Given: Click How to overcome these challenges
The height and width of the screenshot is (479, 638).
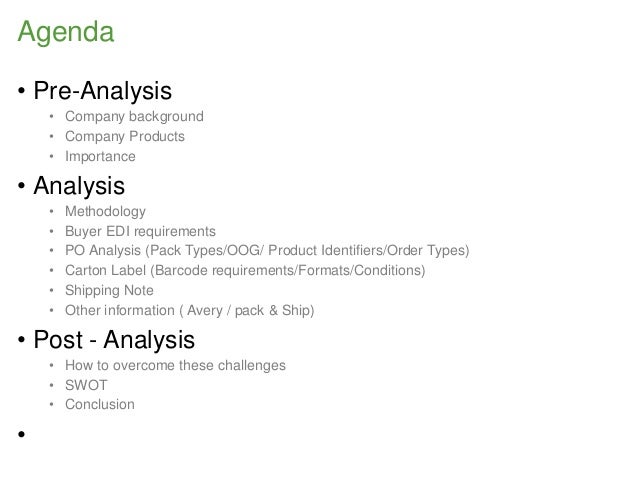Looking at the screenshot, I should click(175, 365).
